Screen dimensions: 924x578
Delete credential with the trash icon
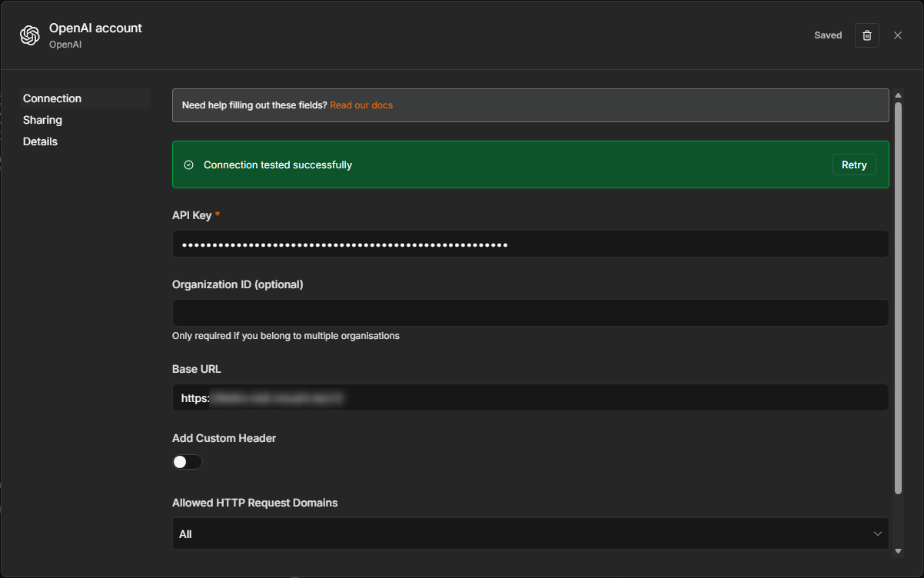[x=867, y=35]
